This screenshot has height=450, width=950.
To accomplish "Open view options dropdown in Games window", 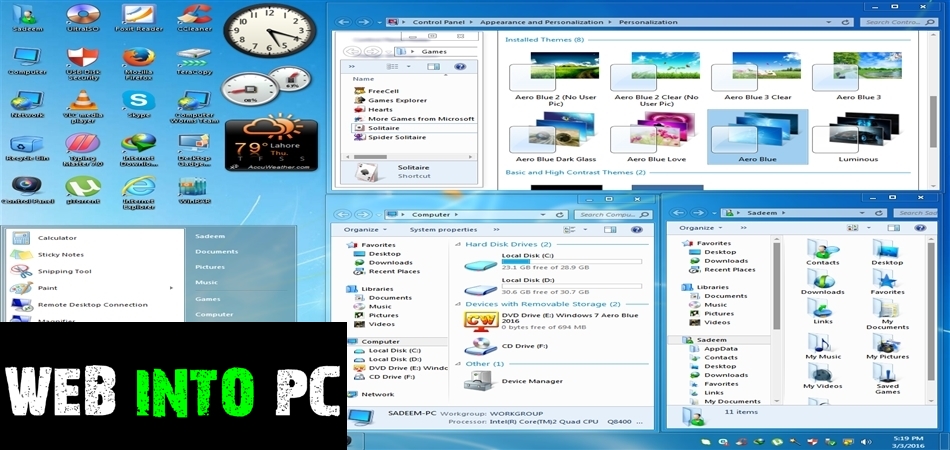I will [408, 67].
